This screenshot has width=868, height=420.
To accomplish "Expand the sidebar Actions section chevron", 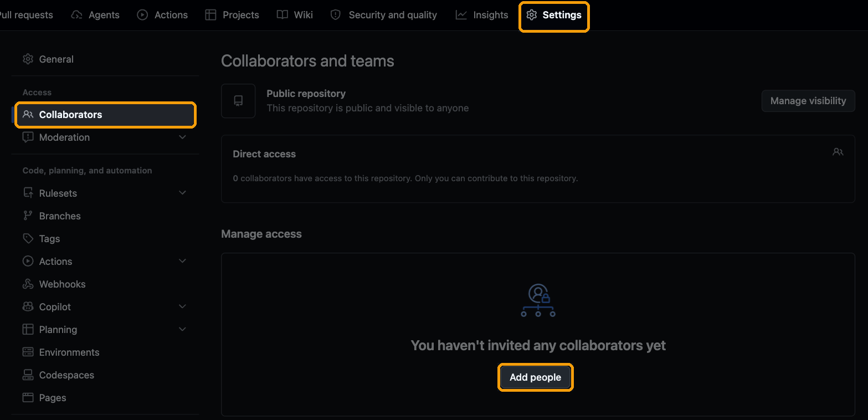I will tap(182, 261).
